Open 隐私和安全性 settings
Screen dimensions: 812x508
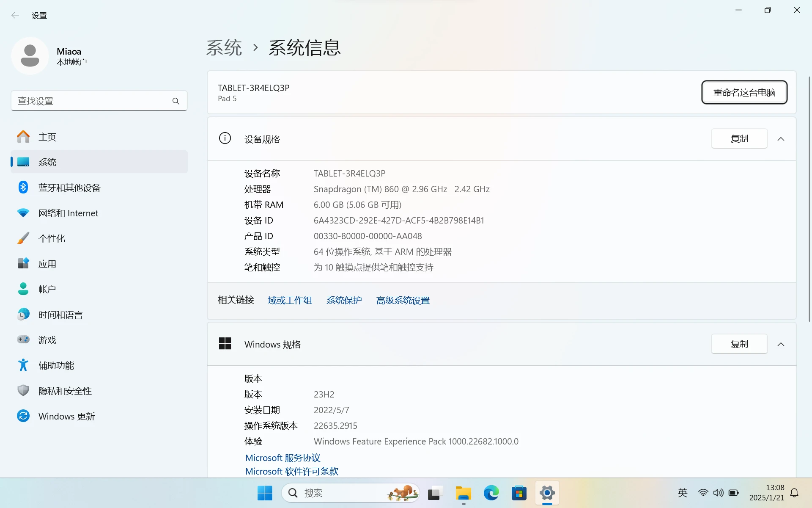coord(65,390)
